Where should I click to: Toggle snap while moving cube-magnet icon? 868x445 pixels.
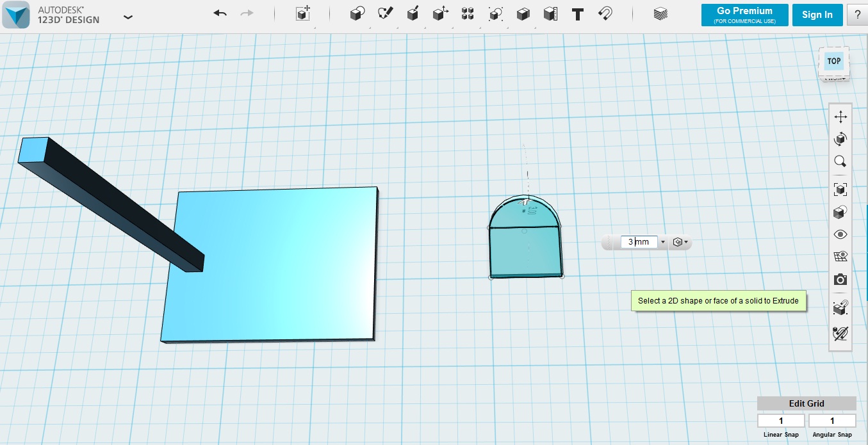click(840, 308)
